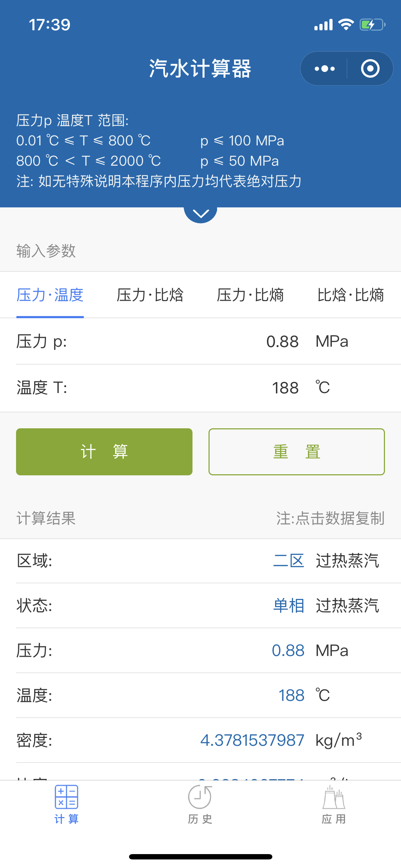Click the green 计算 button
The width and height of the screenshot is (401, 868).
click(104, 451)
